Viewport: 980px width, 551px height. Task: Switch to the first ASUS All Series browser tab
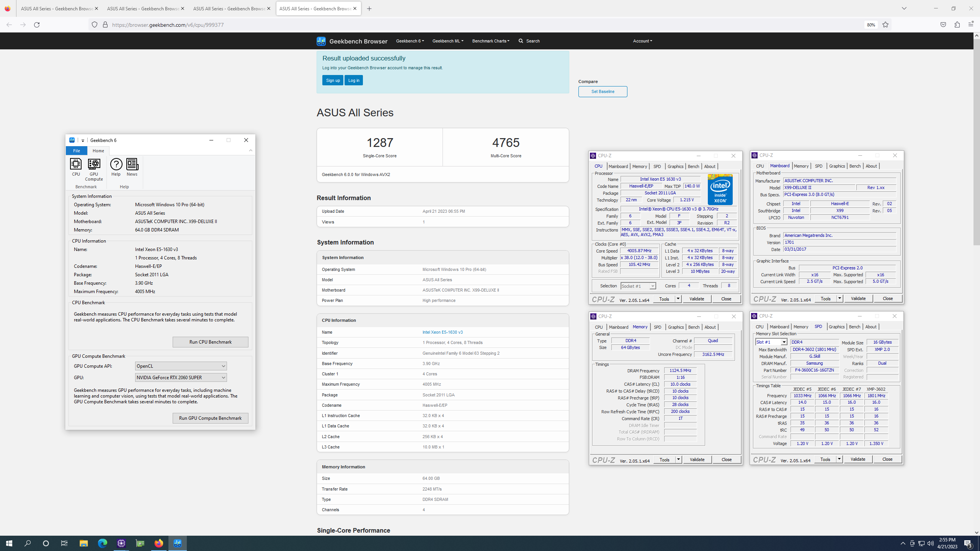(57, 8)
